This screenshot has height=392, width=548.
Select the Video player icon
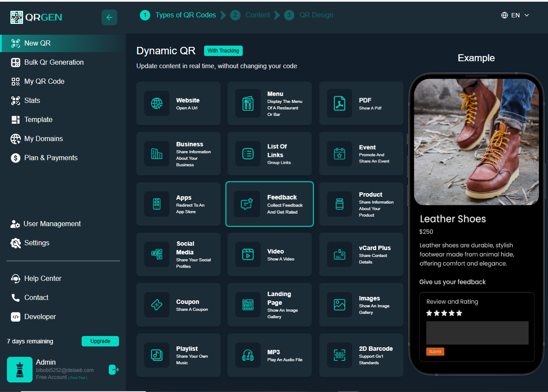click(248, 254)
